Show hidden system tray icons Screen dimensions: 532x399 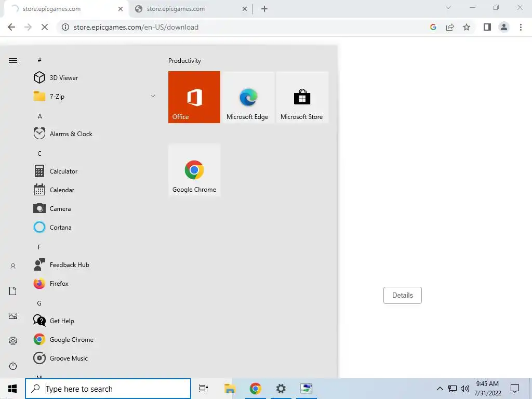pos(440,389)
